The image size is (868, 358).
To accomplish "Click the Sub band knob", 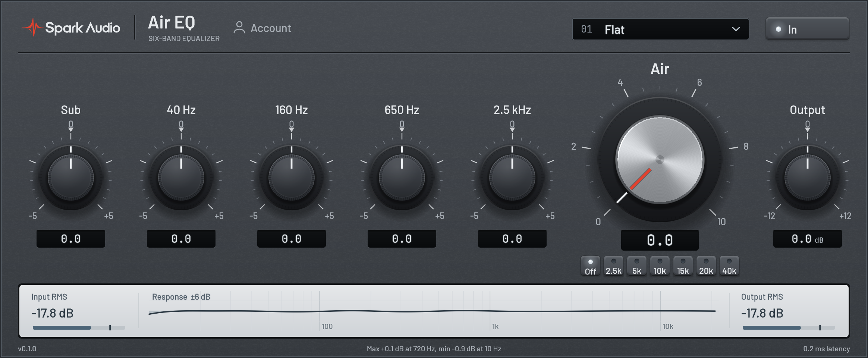I will [x=71, y=178].
